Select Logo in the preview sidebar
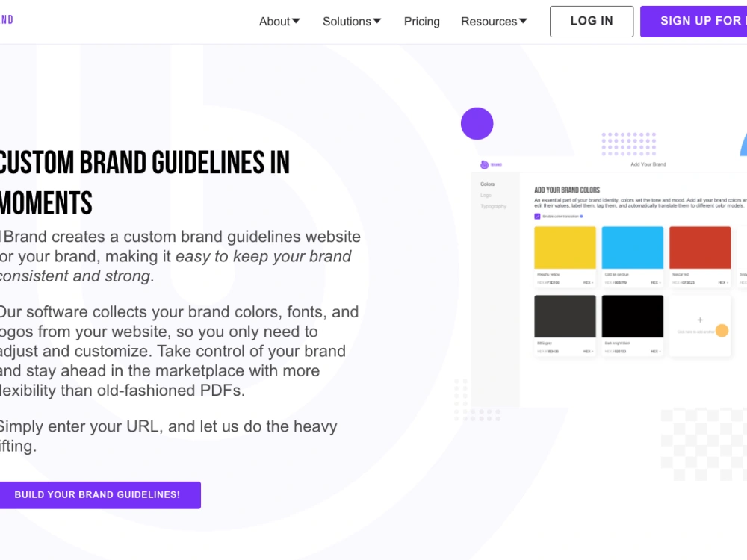 point(486,195)
